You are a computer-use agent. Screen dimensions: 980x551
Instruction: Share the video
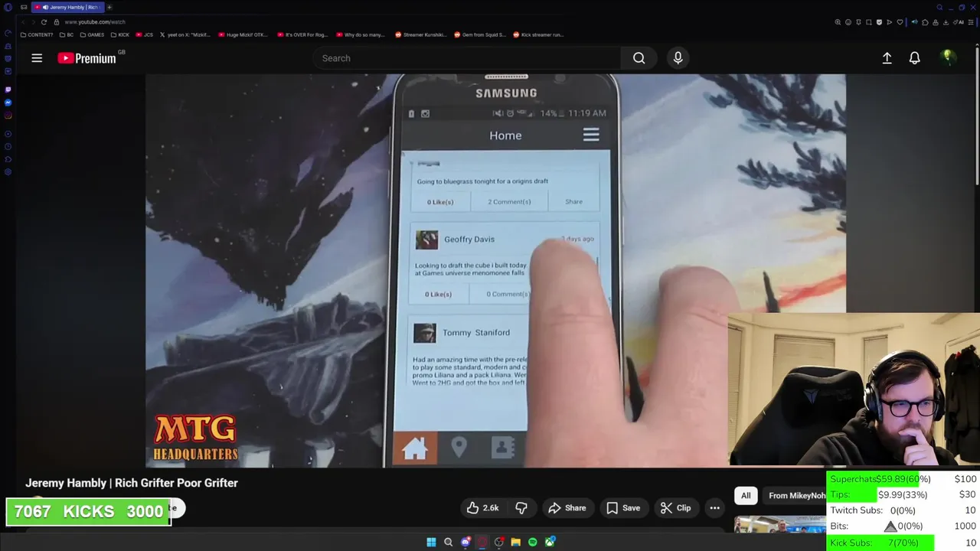[x=567, y=508]
